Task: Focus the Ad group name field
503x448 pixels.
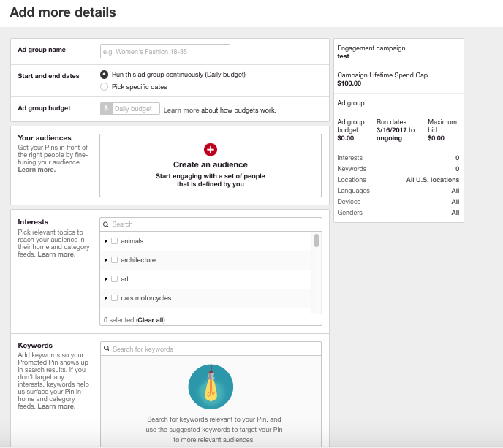Action: (165, 51)
